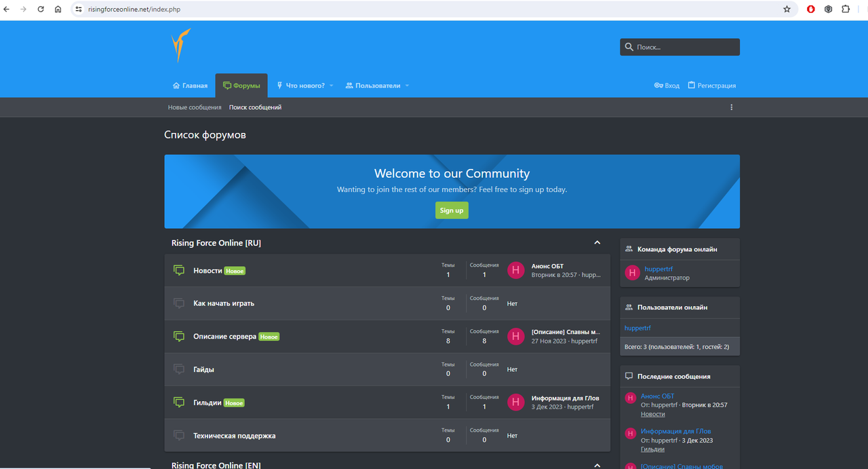Click the search magnifier icon

coord(629,47)
